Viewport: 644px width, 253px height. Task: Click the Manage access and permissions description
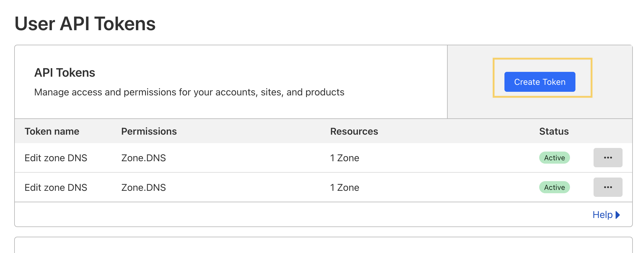(x=189, y=92)
